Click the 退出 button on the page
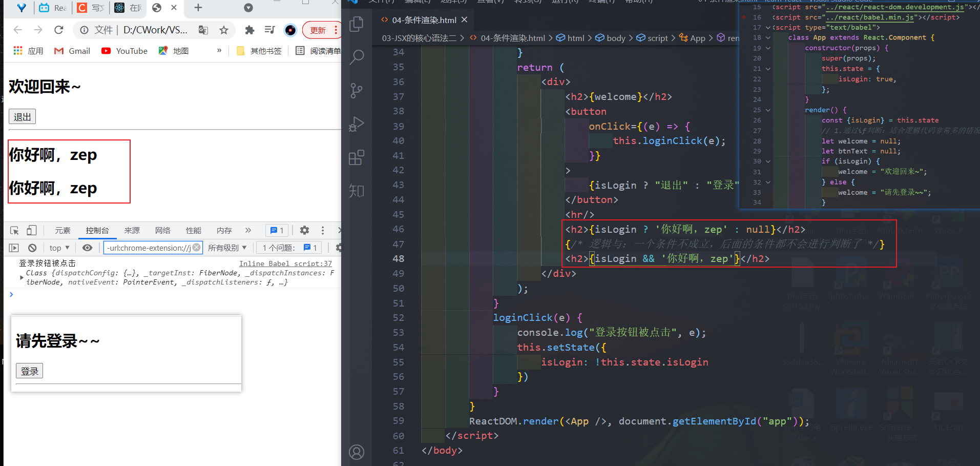This screenshot has width=980, height=466. (x=22, y=117)
